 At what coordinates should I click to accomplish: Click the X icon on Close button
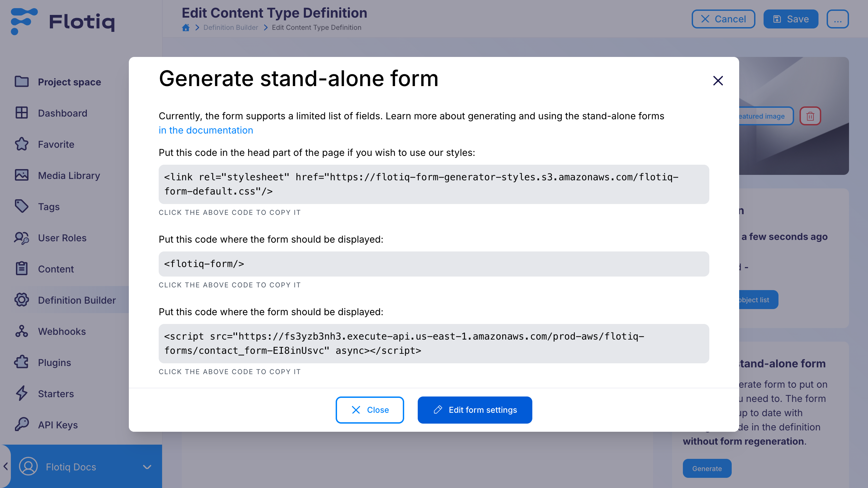(x=356, y=410)
